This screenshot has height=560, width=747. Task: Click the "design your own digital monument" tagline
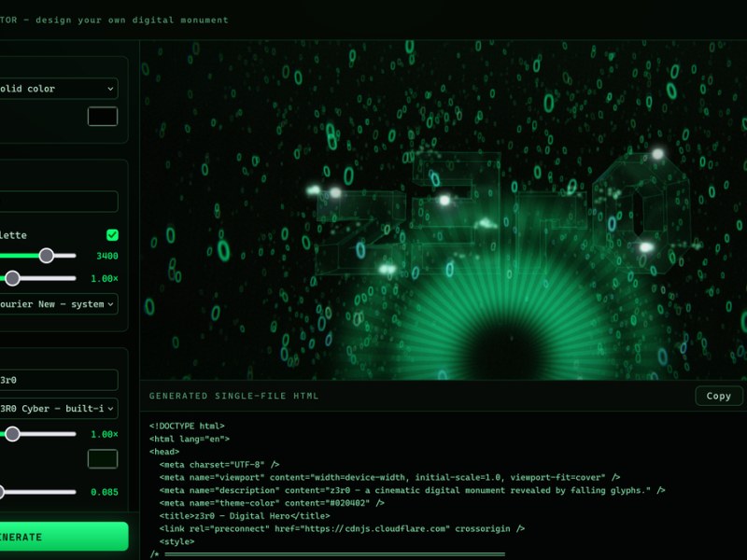pyautogui.click(x=132, y=20)
